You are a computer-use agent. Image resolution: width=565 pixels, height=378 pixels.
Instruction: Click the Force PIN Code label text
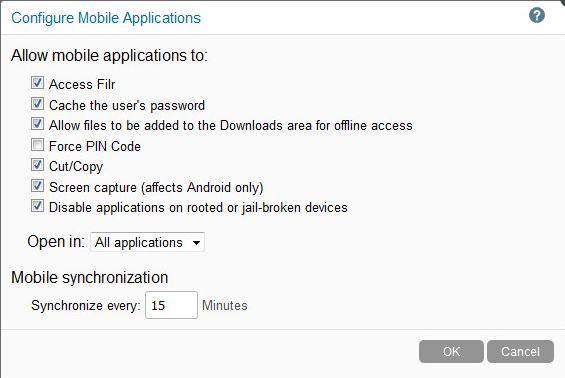click(95, 146)
